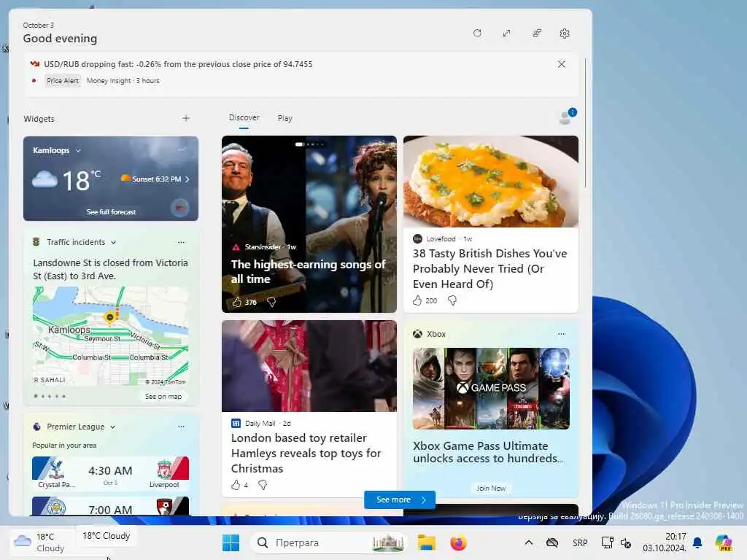Expand Premier League dropdown chevron
Image resolution: width=747 pixels, height=560 pixels.
(x=112, y=427)
